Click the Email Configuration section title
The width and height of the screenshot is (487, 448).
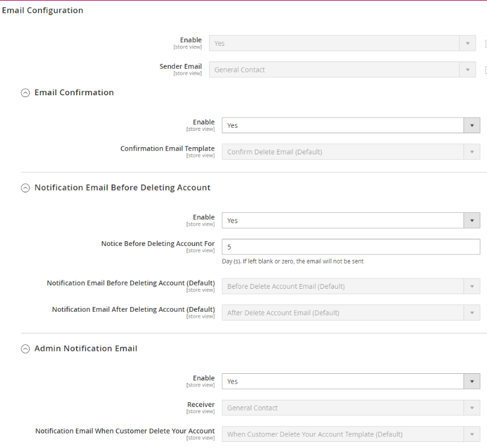pyautogui.click(x=42, y=10)
